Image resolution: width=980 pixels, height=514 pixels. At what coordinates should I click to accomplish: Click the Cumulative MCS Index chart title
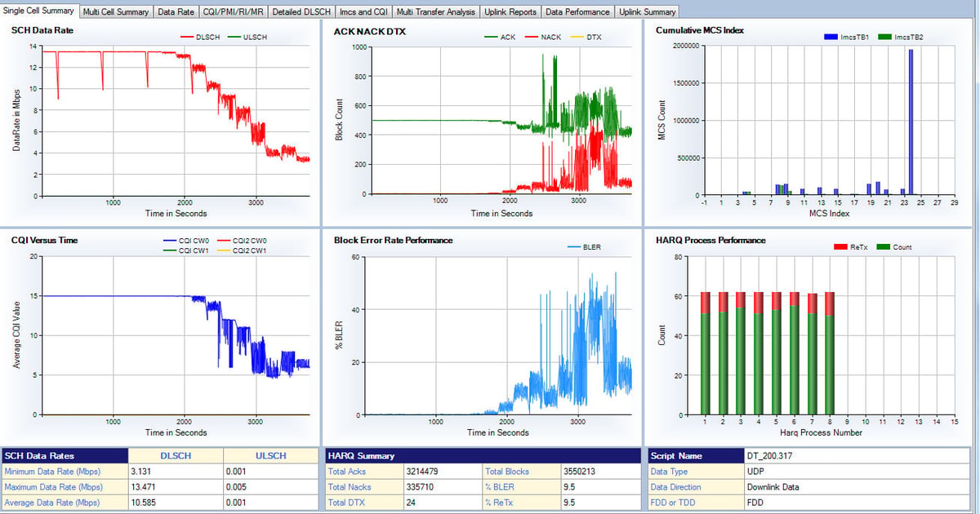coord(700,30)
